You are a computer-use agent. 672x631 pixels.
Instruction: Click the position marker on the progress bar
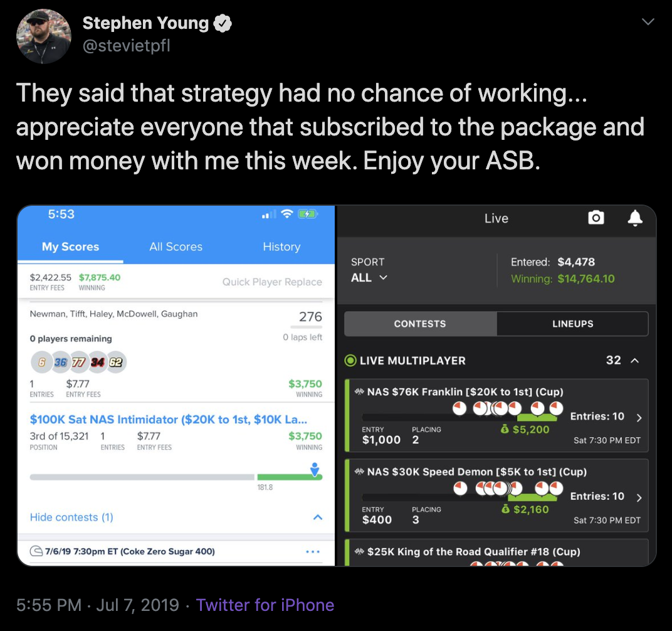(x=315, y=470)
